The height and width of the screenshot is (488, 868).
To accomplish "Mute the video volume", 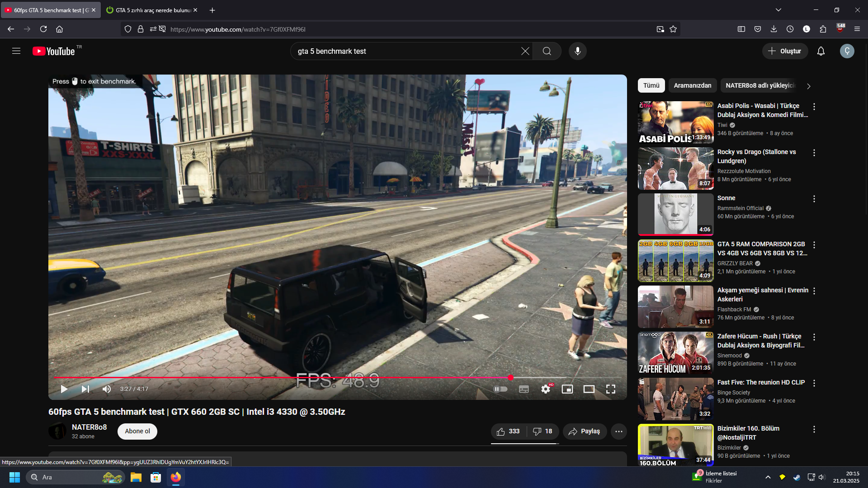I will pos(107,389).
